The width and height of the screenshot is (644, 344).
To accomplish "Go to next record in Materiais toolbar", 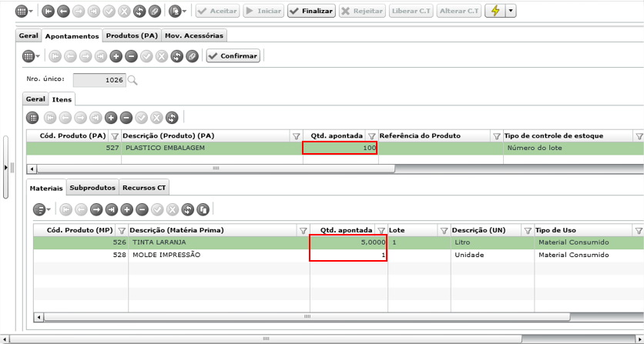I will 96,210.
